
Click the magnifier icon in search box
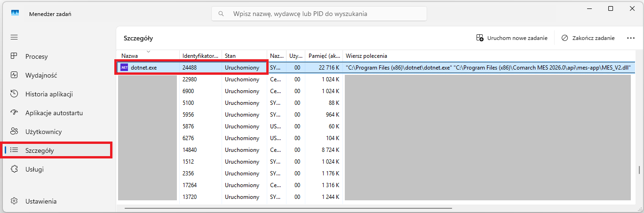tap(221, 14)
